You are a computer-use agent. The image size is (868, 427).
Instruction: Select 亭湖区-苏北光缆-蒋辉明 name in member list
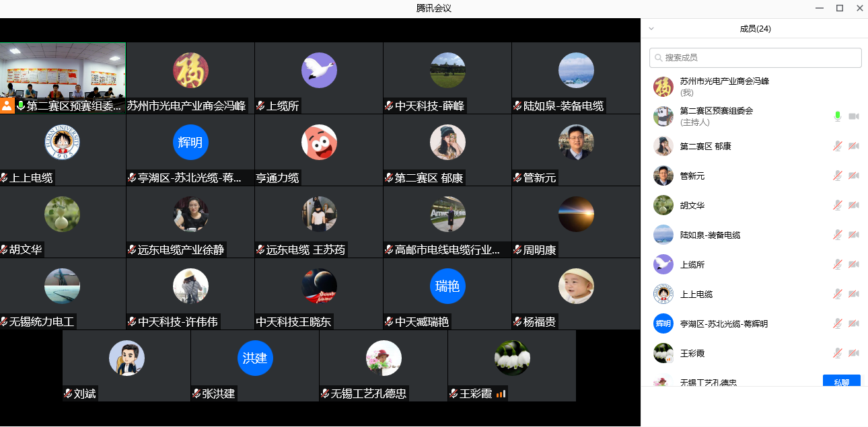723,323
